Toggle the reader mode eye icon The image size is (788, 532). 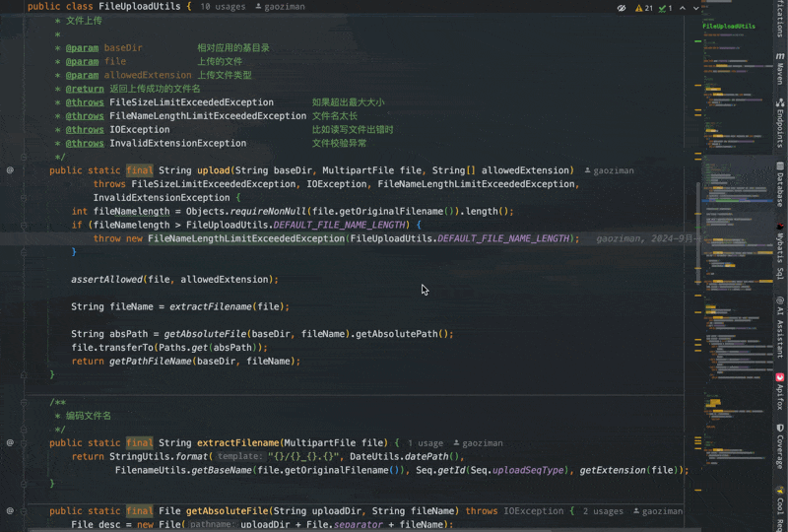(622, 8)
